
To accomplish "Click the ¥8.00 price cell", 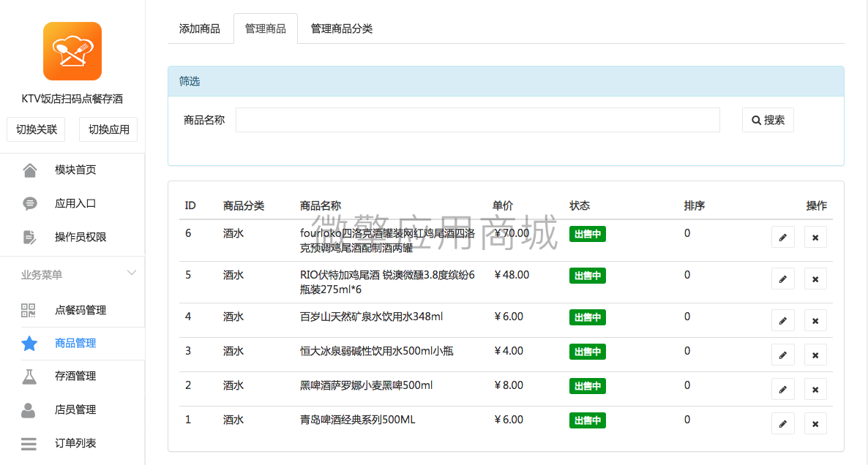I will 508,385.
